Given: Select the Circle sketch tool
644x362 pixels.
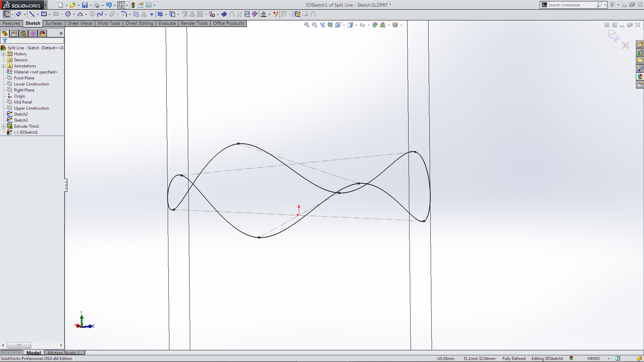Looking at the screenshot, I should [x=68, y=14].
